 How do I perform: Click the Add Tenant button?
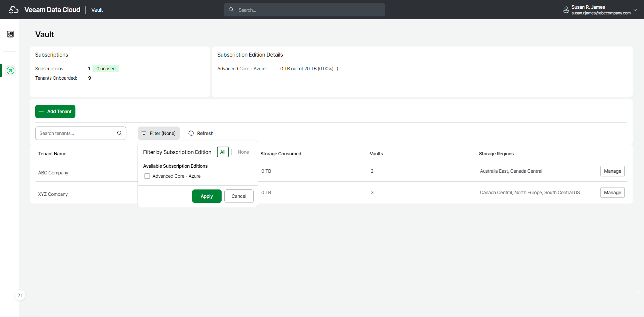[55, 111]
